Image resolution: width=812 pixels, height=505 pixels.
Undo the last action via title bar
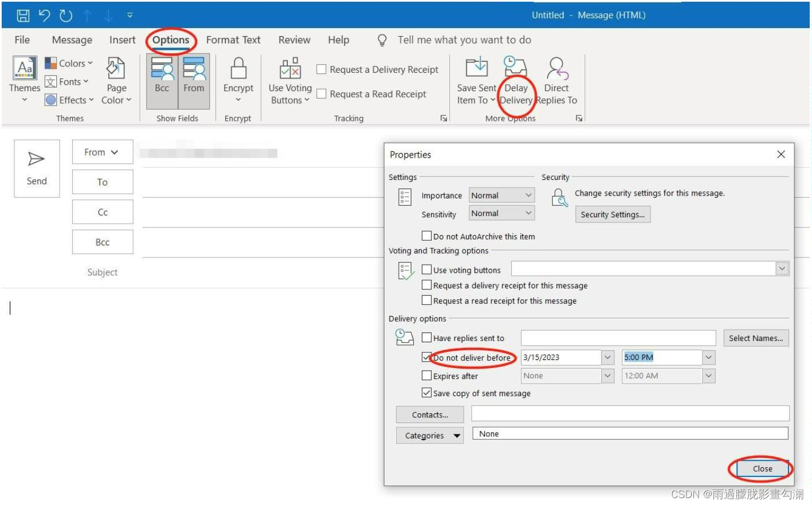44,15
